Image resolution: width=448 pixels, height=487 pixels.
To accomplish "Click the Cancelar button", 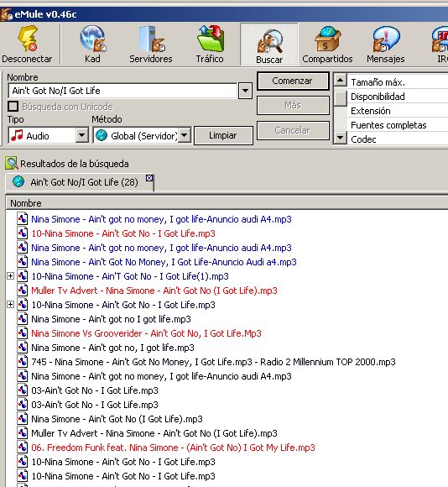I will (293, 130).
